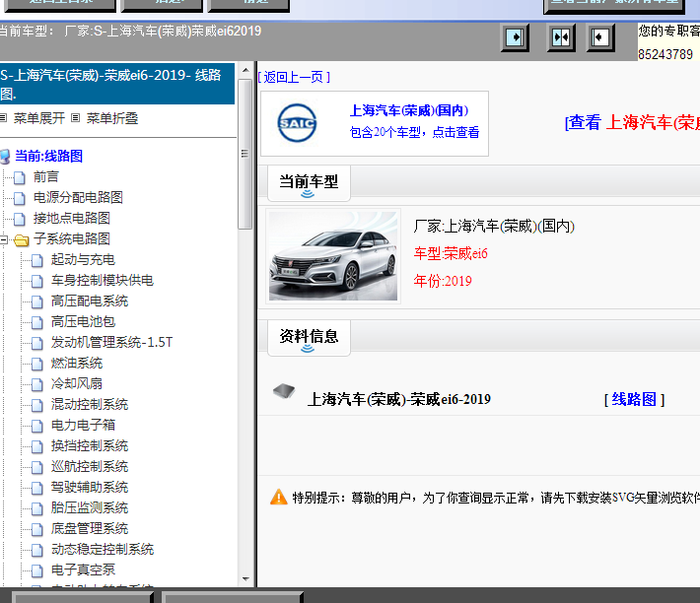Open the 高压配电系统 diagram

click(x=90, y=301)
